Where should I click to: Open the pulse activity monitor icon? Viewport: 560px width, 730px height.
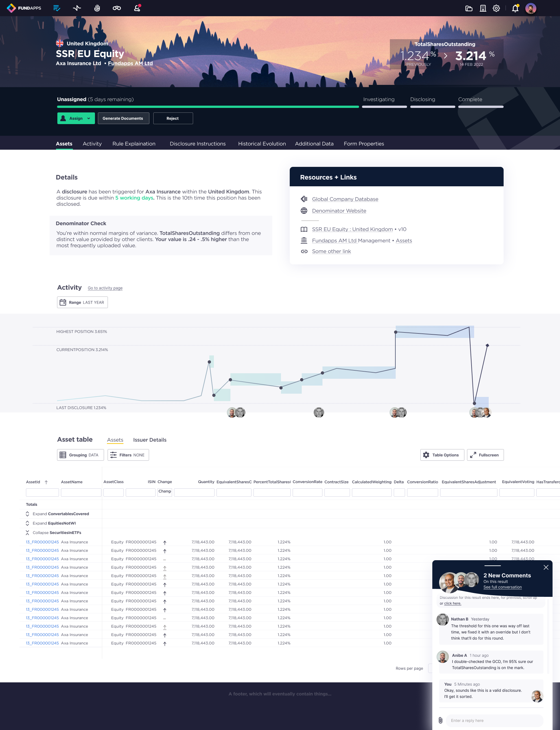pyautogui.click(x=77, y=8)
